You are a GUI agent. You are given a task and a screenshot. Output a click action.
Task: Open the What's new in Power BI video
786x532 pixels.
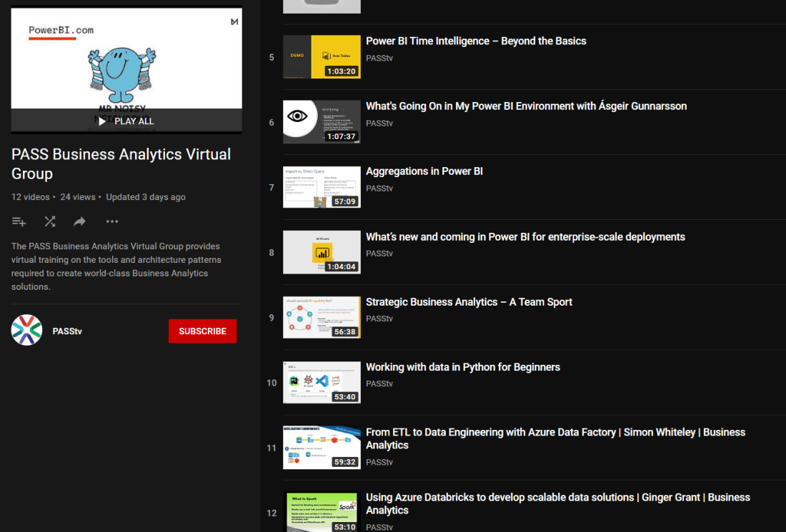click(x=525, y=236)
